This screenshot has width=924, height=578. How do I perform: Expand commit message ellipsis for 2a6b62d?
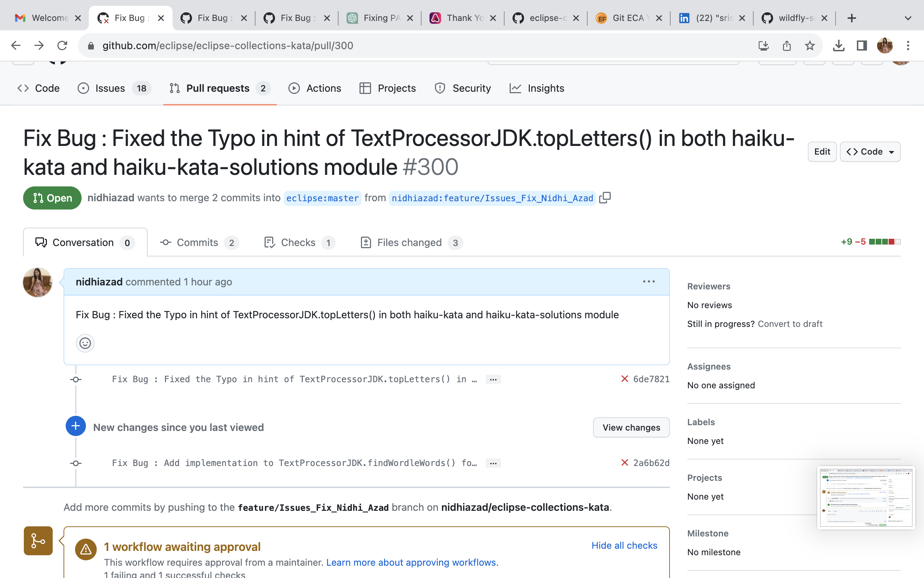tap(493, 463)
